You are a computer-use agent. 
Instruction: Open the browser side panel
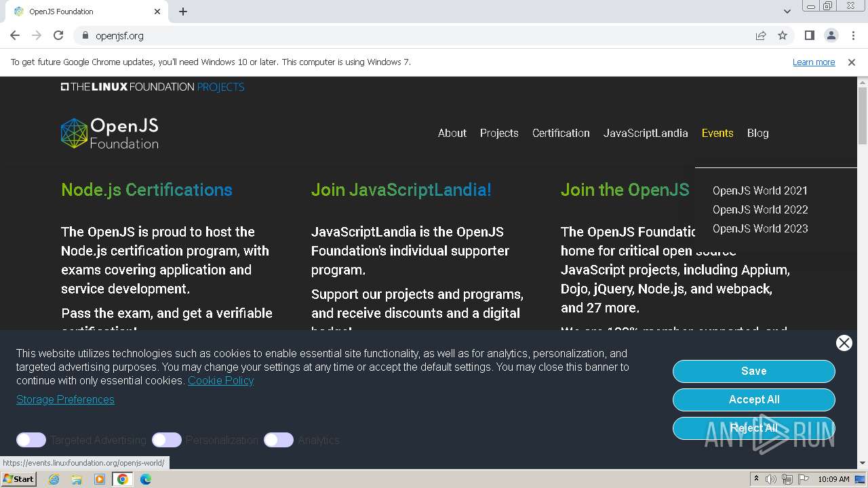pos(809,36)
